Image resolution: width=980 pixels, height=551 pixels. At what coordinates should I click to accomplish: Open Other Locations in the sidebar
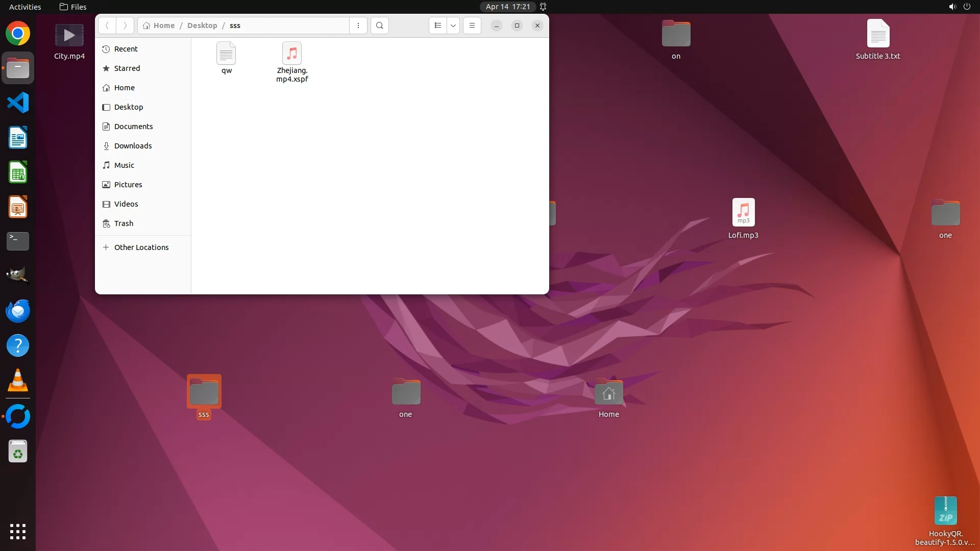[x=141, y=247]
